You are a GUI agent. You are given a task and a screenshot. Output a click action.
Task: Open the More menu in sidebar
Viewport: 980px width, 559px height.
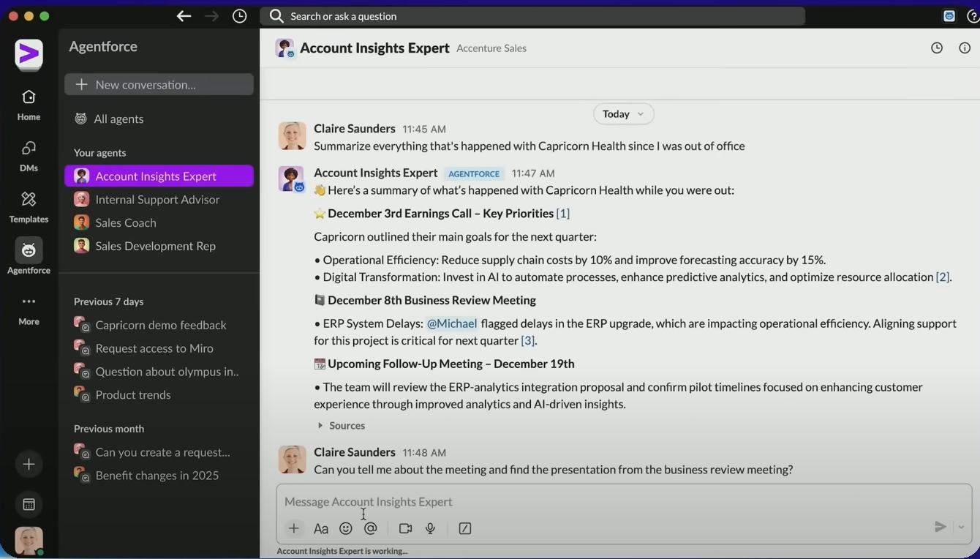[29, 309]
